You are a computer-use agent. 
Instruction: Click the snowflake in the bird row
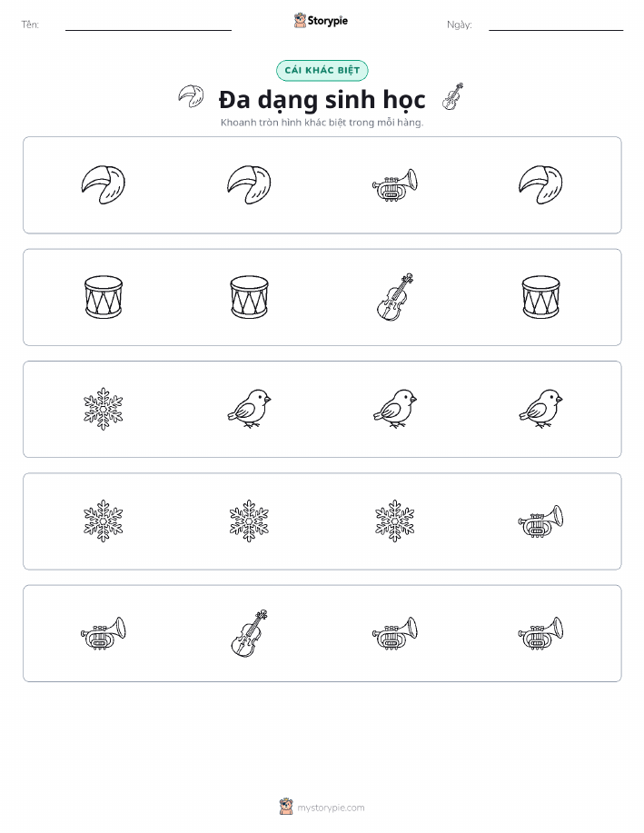tap(103, 409)
